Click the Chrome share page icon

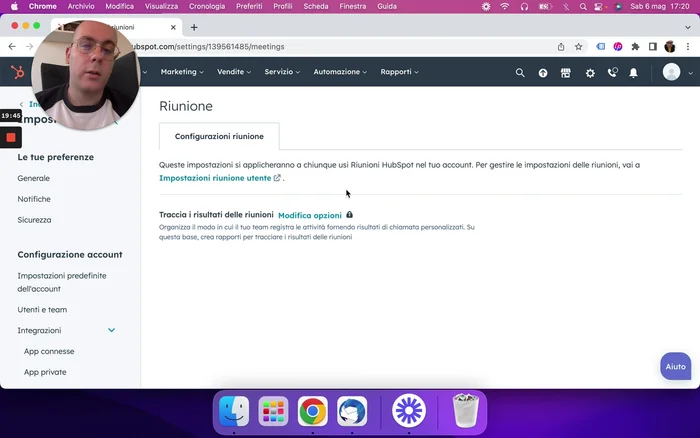pos(561,46)
